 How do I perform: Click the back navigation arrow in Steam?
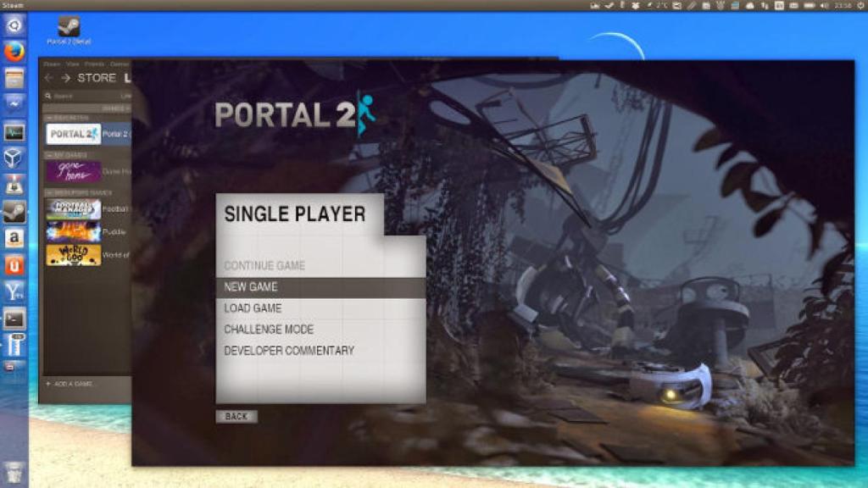pyautogui.click(x=47, y=76)
